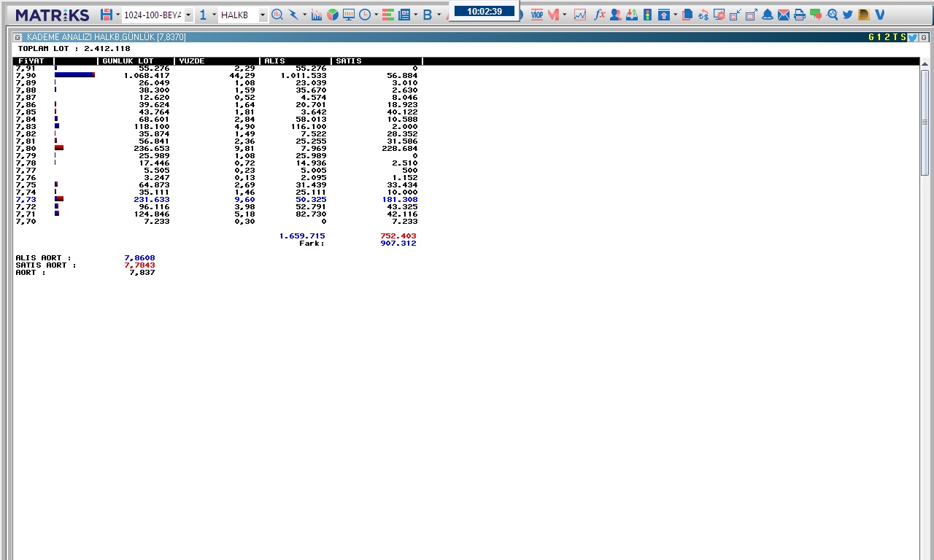Select the G period in window header
Screen dimensions: 934x560
coord(871,37)
